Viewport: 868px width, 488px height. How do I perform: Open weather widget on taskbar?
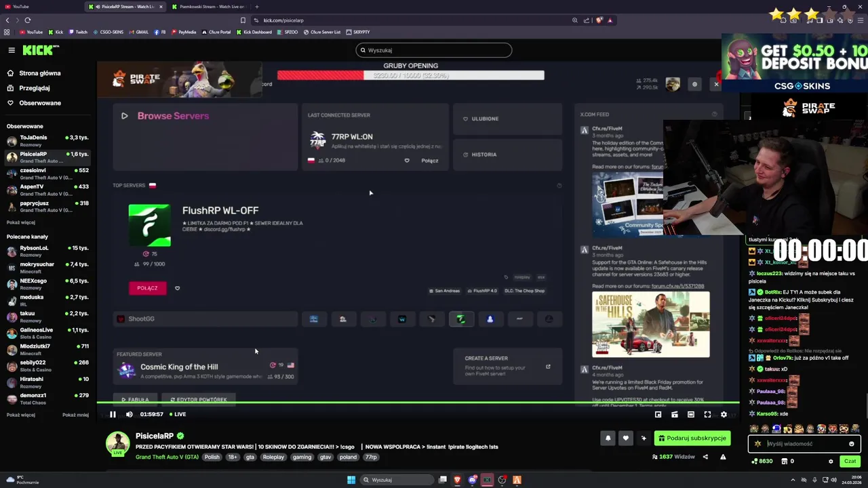tap(22, 480)
